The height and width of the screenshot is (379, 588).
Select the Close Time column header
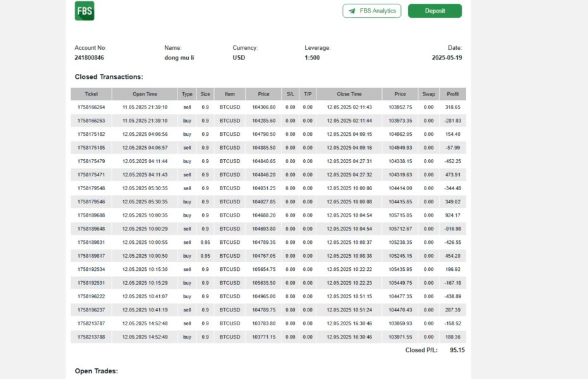pos(349,94)
